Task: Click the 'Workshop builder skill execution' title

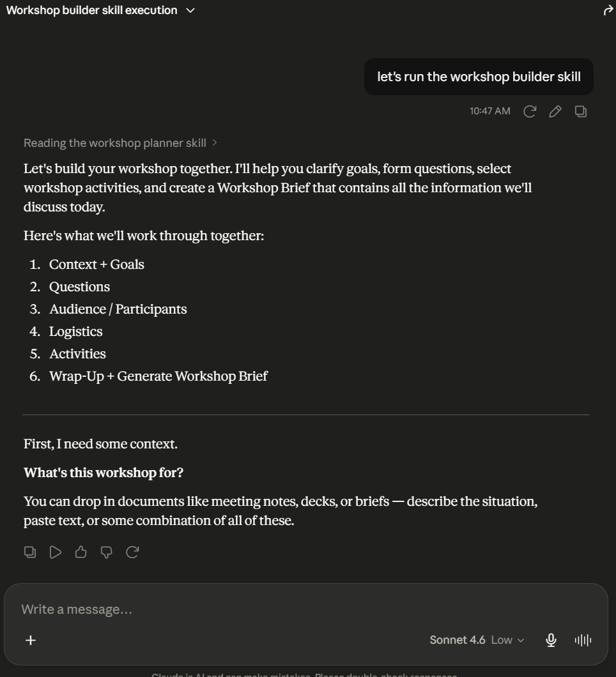Action: coord(91,10)
